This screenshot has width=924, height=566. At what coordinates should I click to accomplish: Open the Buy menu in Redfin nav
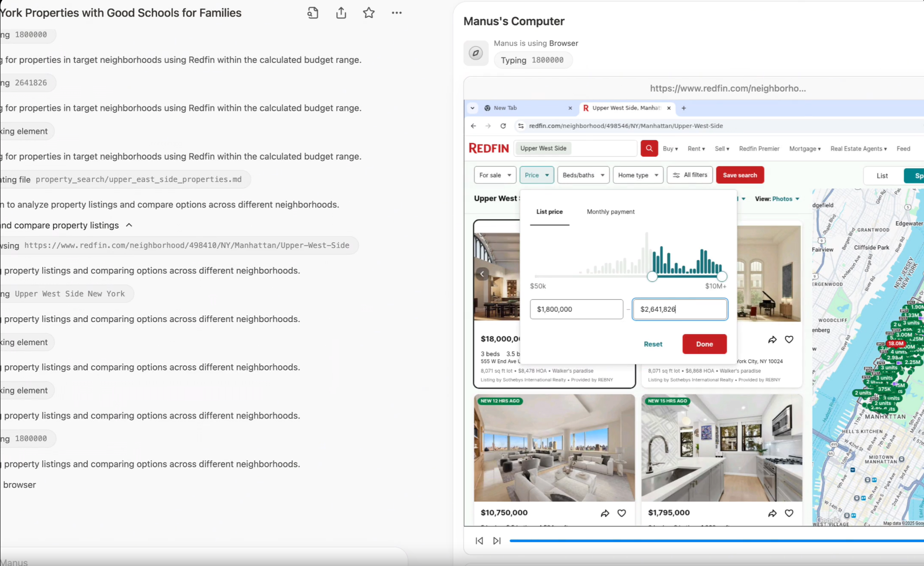tap(670, 149)
